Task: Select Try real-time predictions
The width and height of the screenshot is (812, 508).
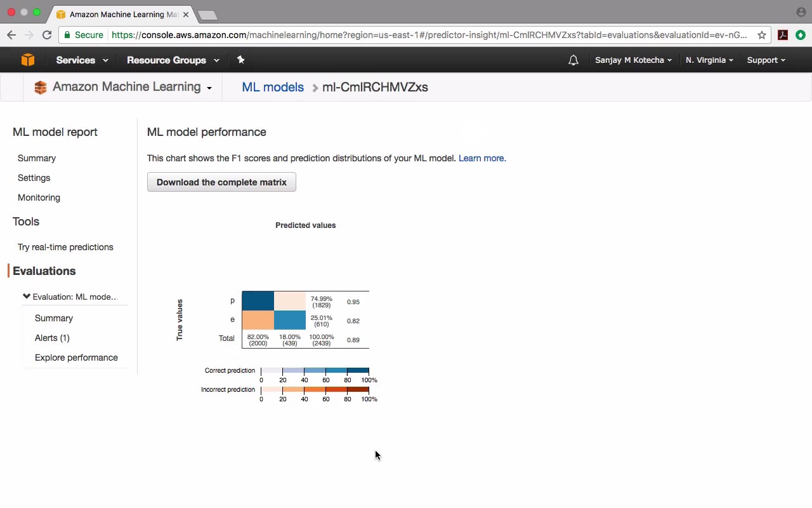Action: (x=65, y=247)
